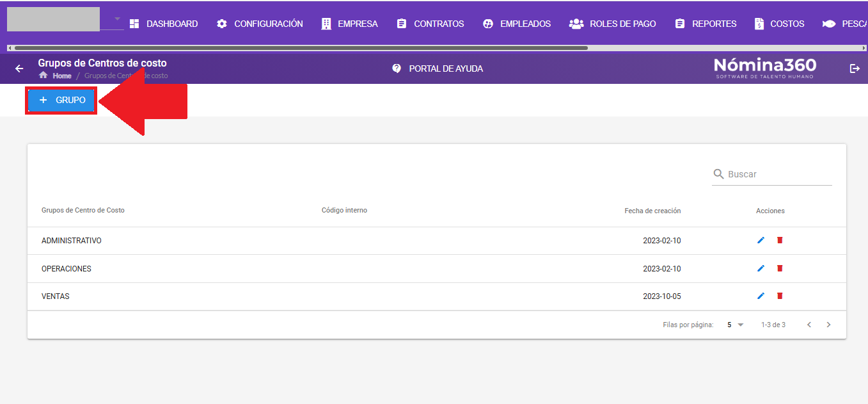The height and width of the screenshot is (404, 868).
Task: Click the Home breadcrumb link
Action: [x=62, y=76]
